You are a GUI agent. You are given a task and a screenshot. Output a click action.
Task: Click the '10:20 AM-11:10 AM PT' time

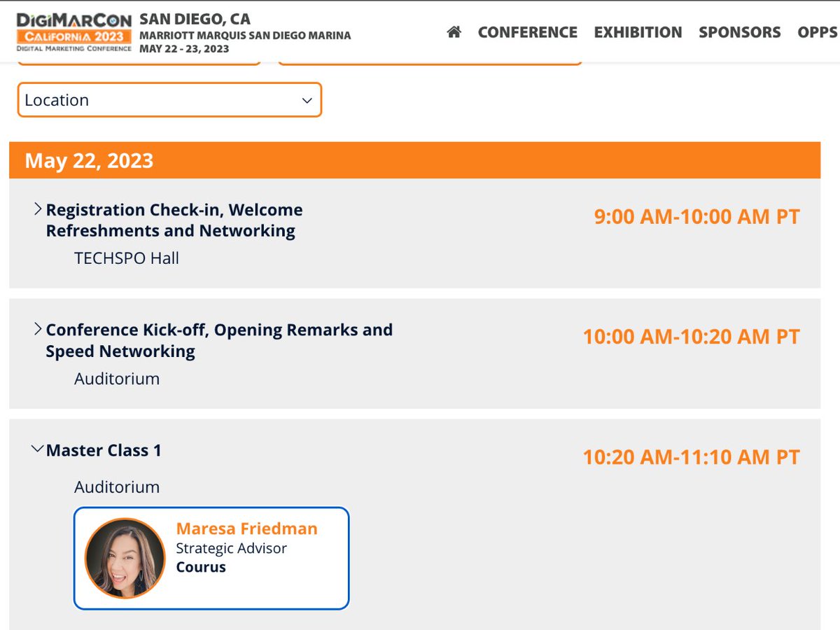coord(691,457)
